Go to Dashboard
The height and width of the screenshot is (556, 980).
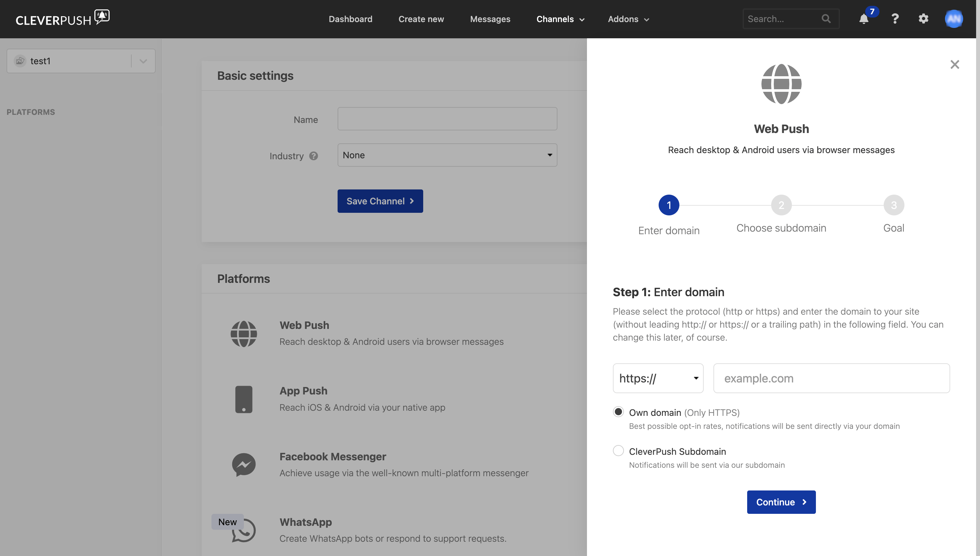[x=350, y=19]
